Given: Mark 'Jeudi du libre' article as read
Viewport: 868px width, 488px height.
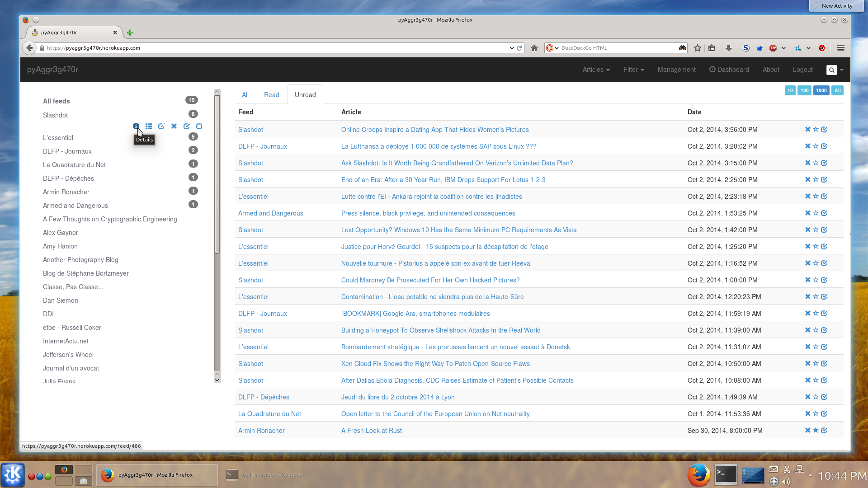Looking at the screenshot, I should pos(824,397).
